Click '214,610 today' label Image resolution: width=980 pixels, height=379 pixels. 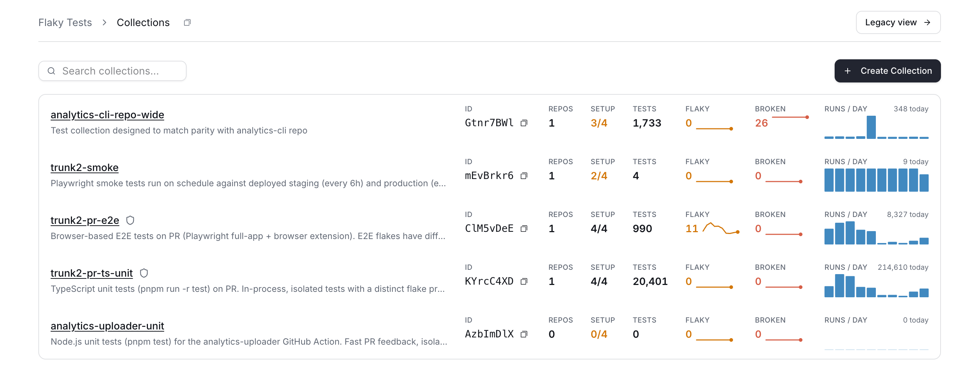pos(903,268)
